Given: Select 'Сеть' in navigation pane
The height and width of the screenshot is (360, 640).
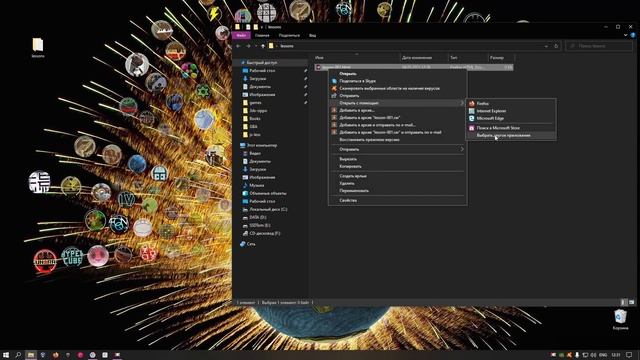Looking at the screenshot, I should [251, 244].
